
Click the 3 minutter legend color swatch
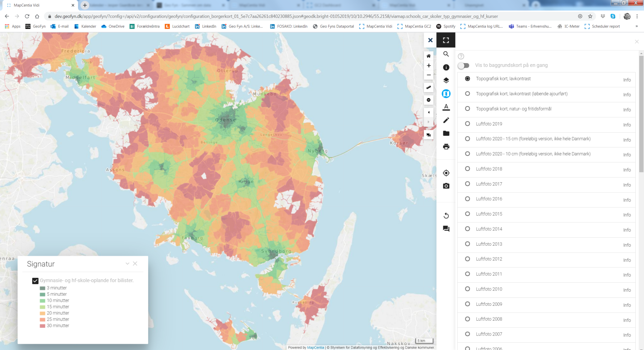[x=42, y=288]
